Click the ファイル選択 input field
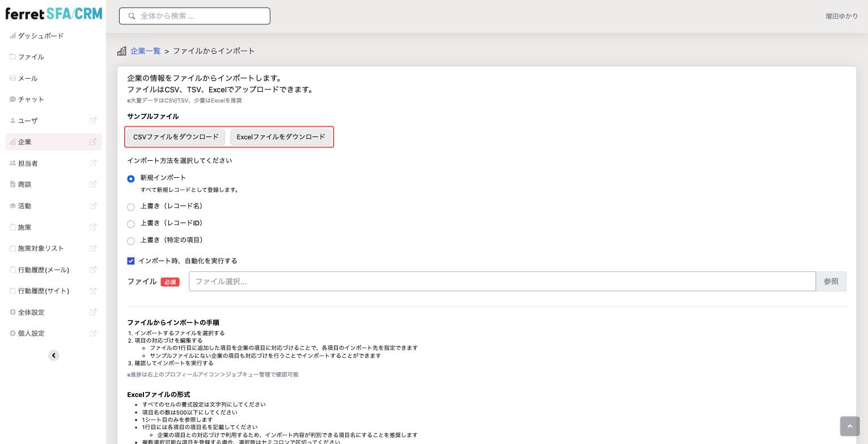Image resolution: width=868 pixels, height=444 pixels. pyautogui.click(x=502, y=281)
